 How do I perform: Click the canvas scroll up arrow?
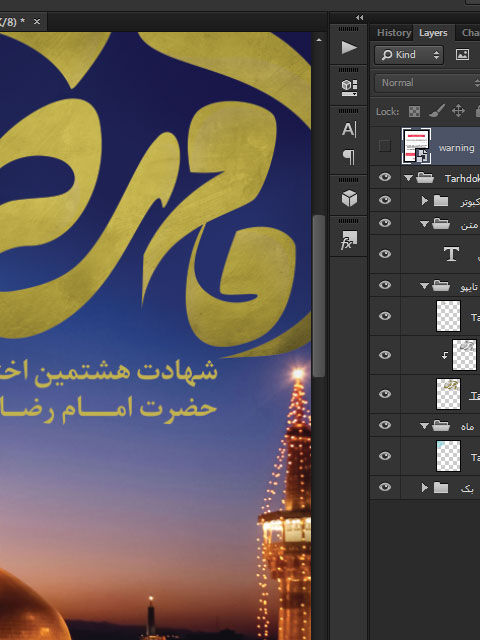point(319,40)
